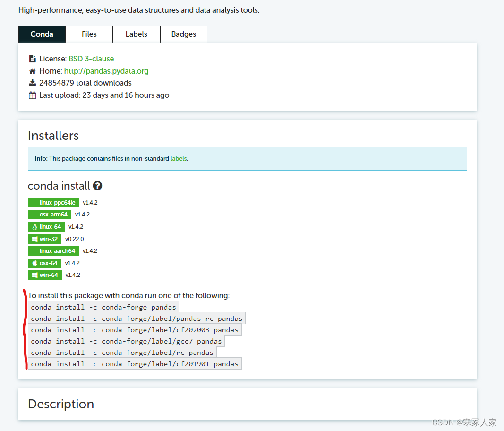Screen dimensions: 504x431
Task: Select the label/cf201901 install command
Action: pos(135,364)
